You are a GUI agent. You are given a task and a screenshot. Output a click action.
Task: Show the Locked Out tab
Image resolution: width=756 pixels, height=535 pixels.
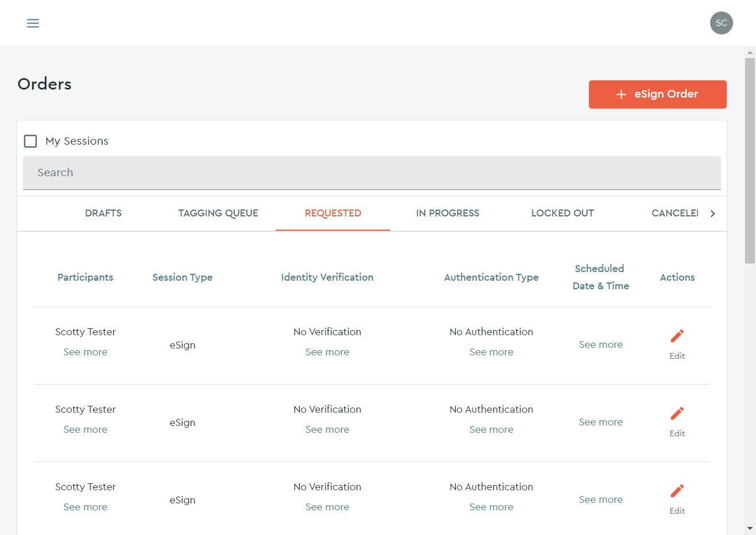pyautogui.click(x=563, y=214)
